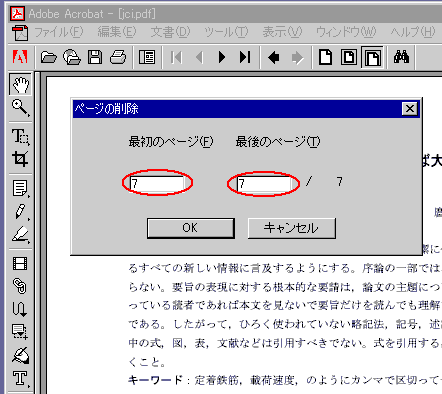
Task: Click the Print icon in toolbar
Action: (x=118, y=57)
